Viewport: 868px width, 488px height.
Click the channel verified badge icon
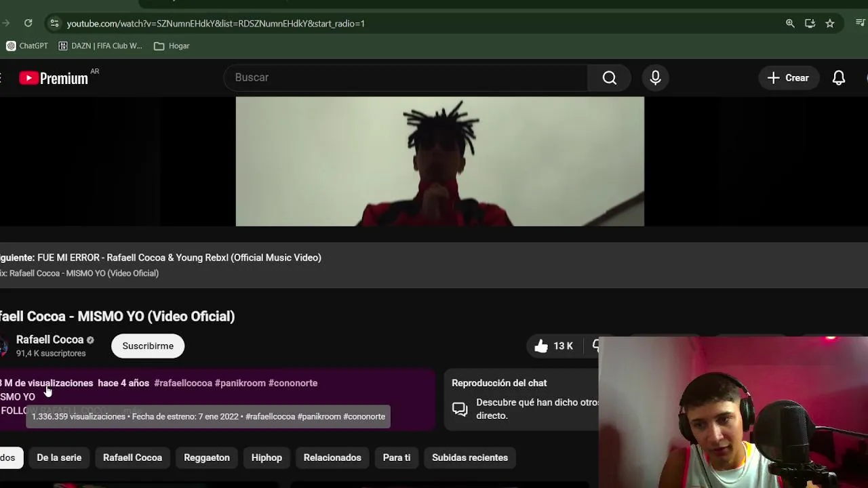[x=90, y=340]
